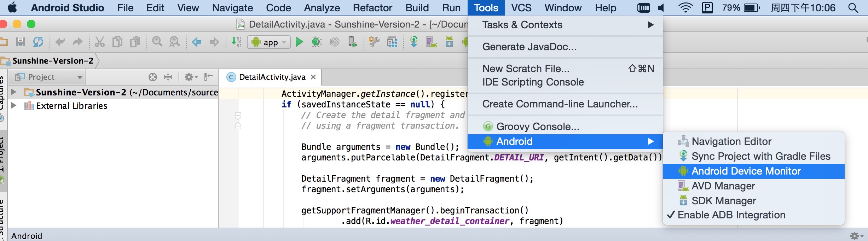868x241 pixels.
Task: Open the Analyze menu
Action: [322, 8]
